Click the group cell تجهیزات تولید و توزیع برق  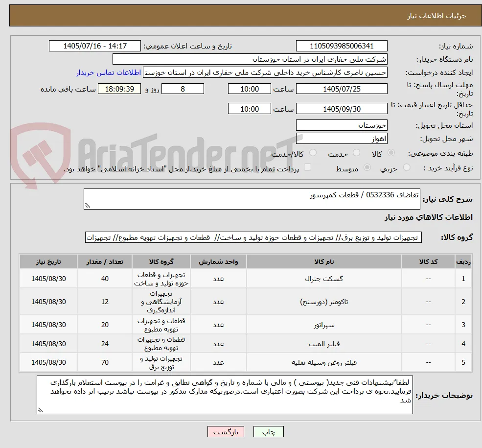tap(161, 362)
